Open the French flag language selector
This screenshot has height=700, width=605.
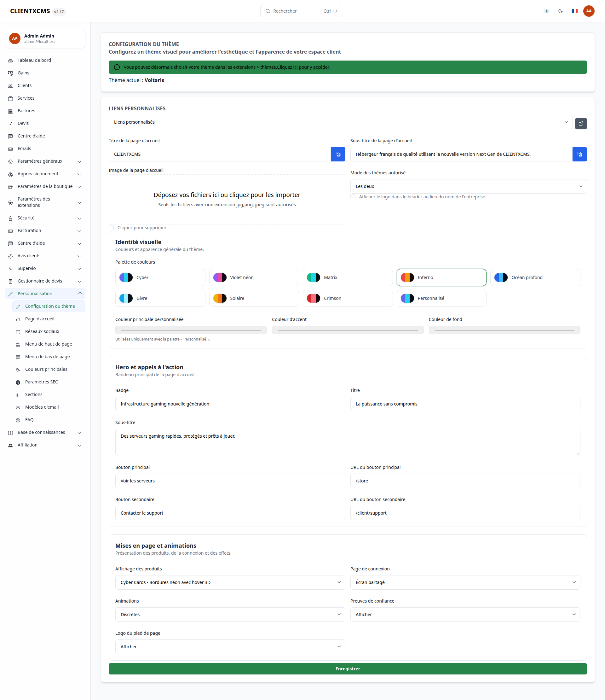pos(575,11)
